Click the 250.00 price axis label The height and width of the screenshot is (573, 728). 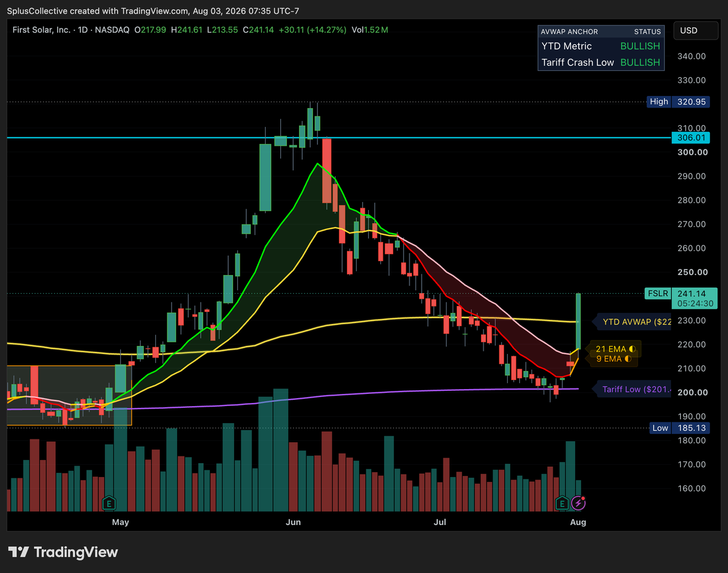click(x=692, y=273)
